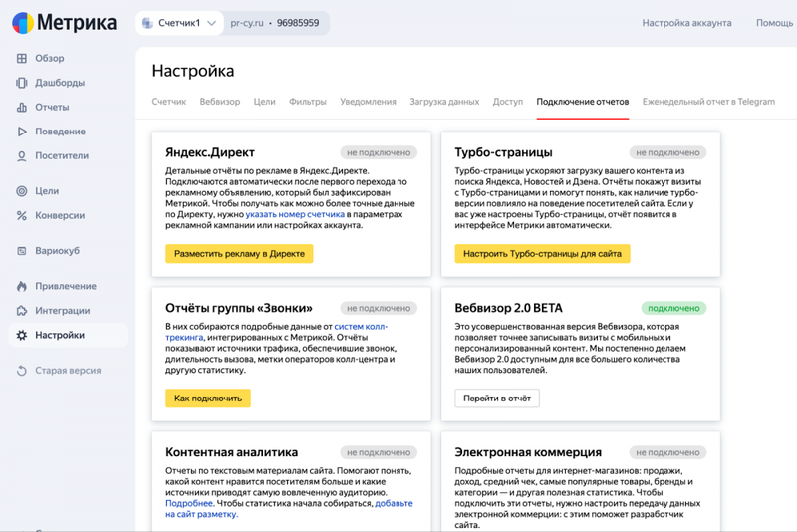The image size is (797, 532).
Task: Click the Конверсии percent icon
Action: (21, 215)
